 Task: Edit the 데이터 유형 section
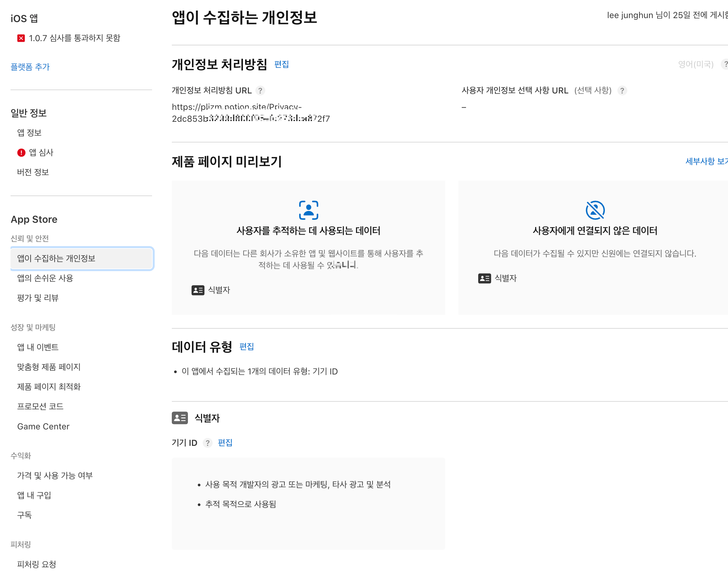[x=246, y=346]
